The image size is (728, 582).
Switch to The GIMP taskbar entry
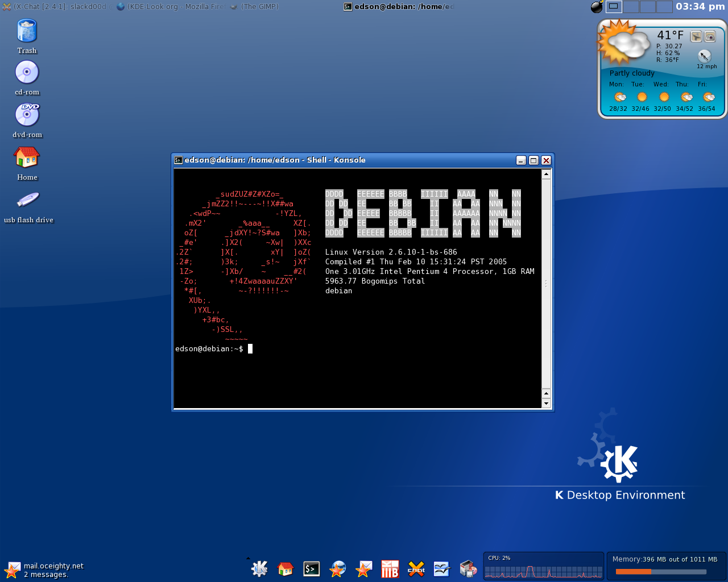[x=254, y=7]
